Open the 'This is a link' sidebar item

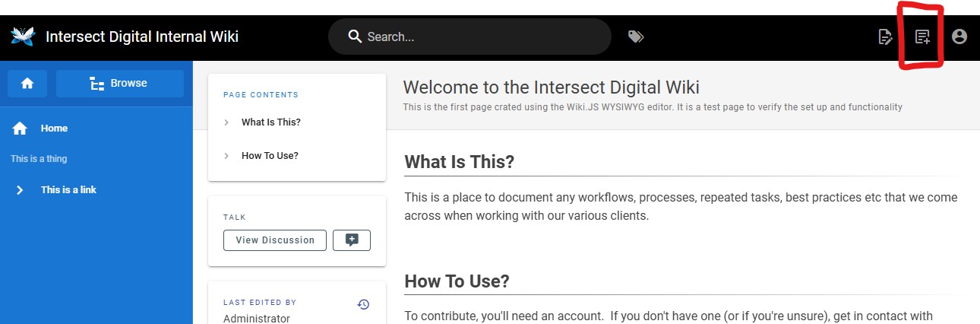pyautogui.click(x=68, y=190)
